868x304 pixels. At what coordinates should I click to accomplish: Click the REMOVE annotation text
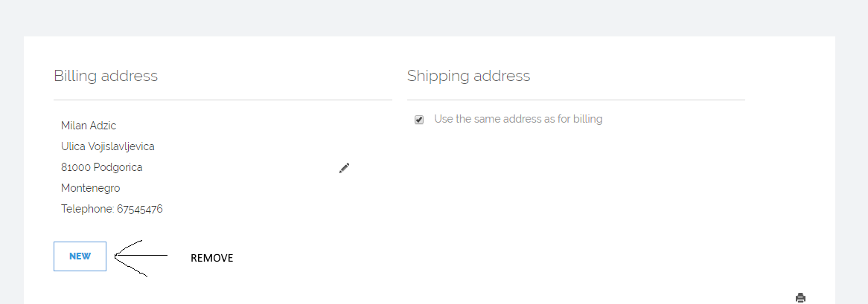pyautogui.click(x=212, y=258)
